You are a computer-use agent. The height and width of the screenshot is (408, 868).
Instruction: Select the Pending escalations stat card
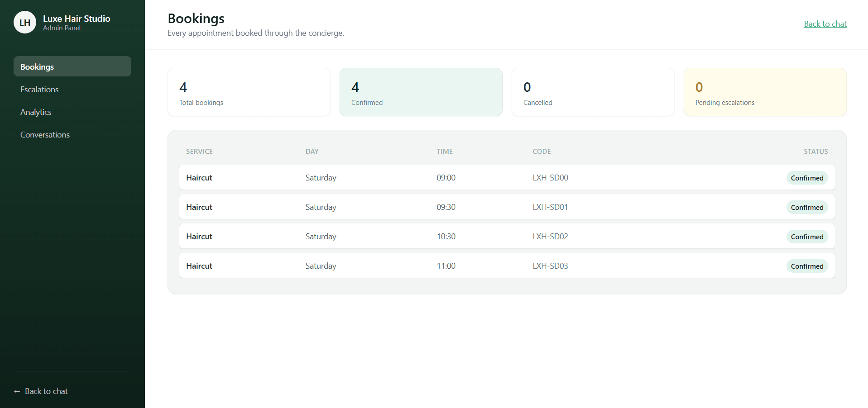(765, 92)
